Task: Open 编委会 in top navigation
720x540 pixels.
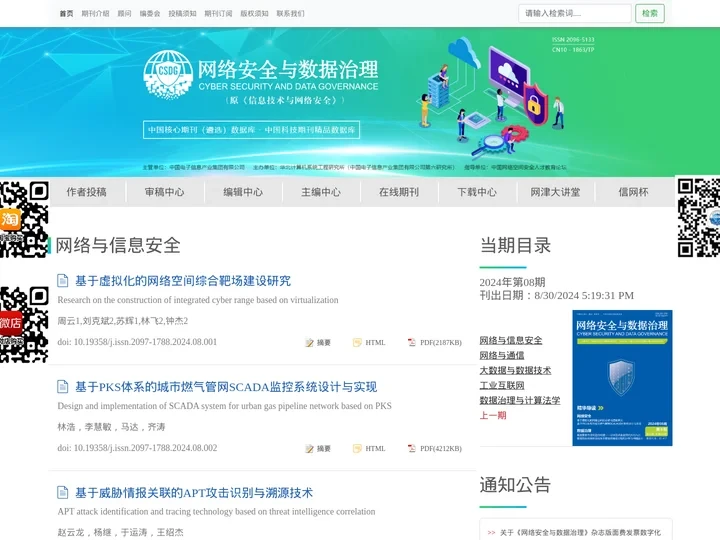Action: pos(150,13)
